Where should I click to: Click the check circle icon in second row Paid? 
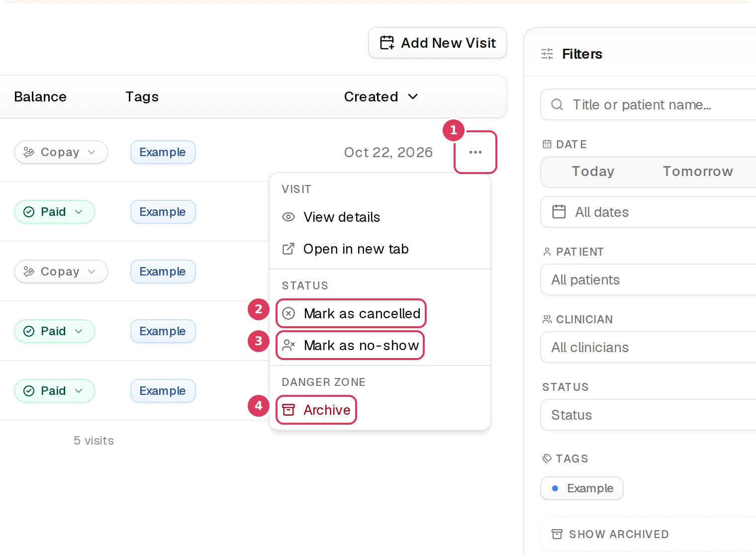29,212
